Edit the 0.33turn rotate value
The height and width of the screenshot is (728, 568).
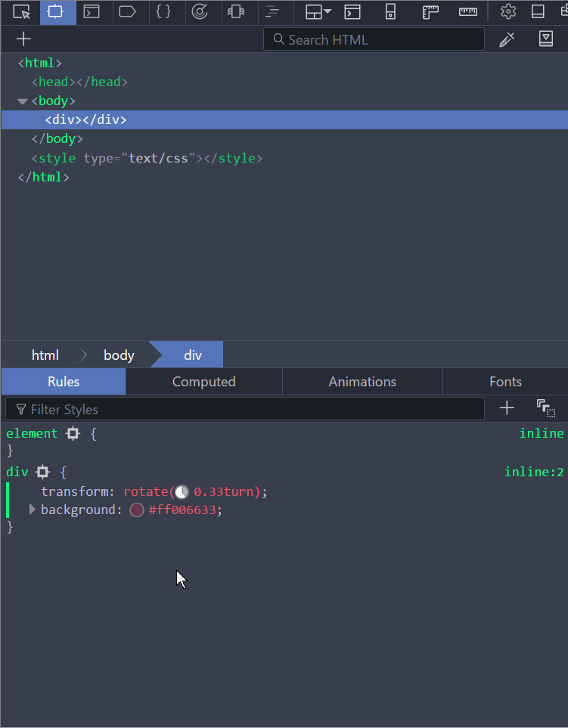[x=223, y=491]
